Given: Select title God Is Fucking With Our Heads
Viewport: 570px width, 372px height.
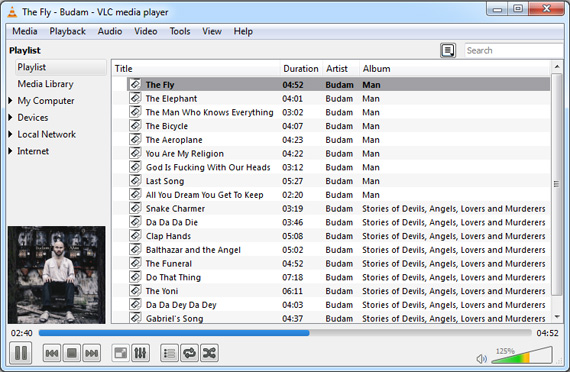Looking at the screenshot, I should (x=208, y=167).
